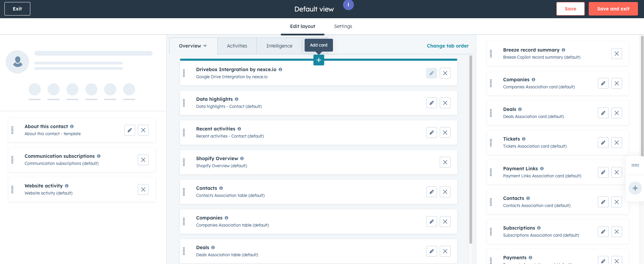The image size is (644, 264).
Task: Edit the Payment Links Association card
Action: 603,172
